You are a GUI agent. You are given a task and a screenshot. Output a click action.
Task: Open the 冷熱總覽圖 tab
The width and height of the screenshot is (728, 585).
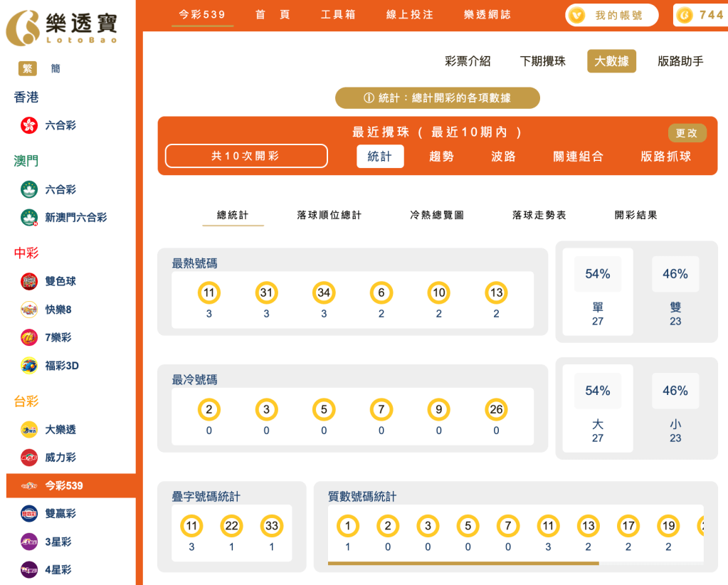pyautogui.click(x=438, y=216)
